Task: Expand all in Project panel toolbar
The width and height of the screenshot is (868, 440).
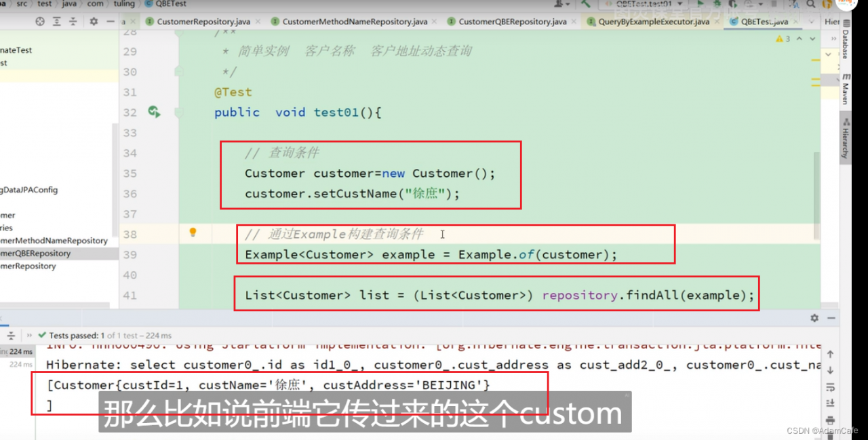Action: [57, 22]
